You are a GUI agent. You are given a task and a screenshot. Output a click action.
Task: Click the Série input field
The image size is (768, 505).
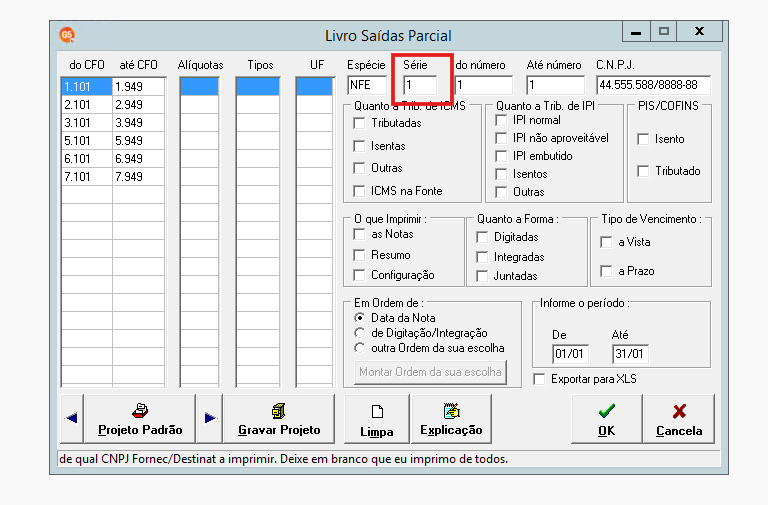pyautogui.click(x=420, y=85)
